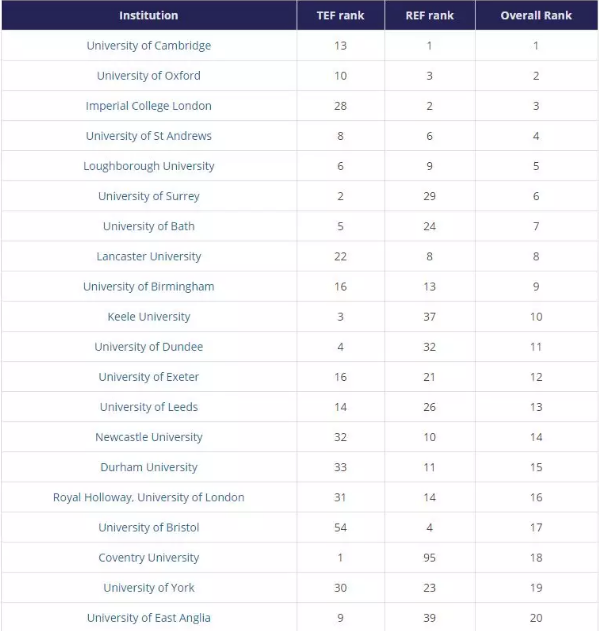
Task: Select Keele University in the list
Action: click(149, 317)
